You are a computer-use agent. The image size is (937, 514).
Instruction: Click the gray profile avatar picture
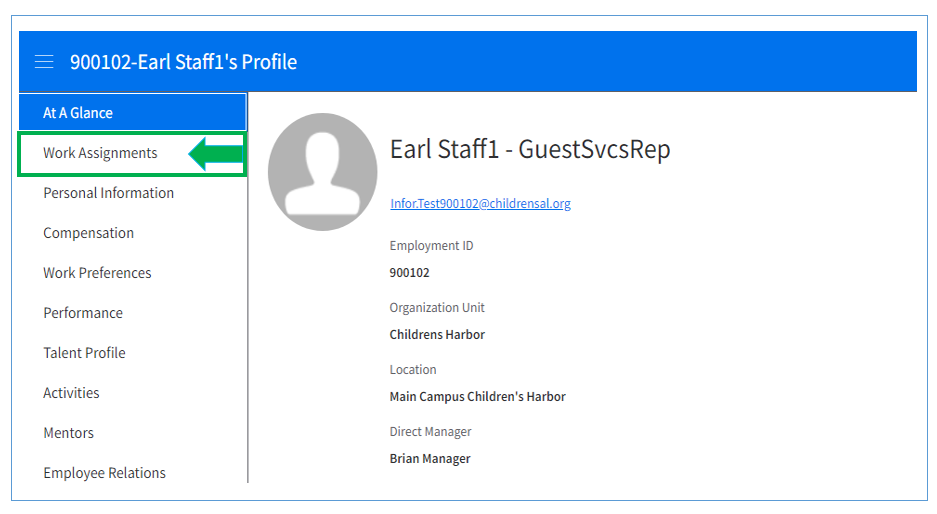[x=323, y=172]
